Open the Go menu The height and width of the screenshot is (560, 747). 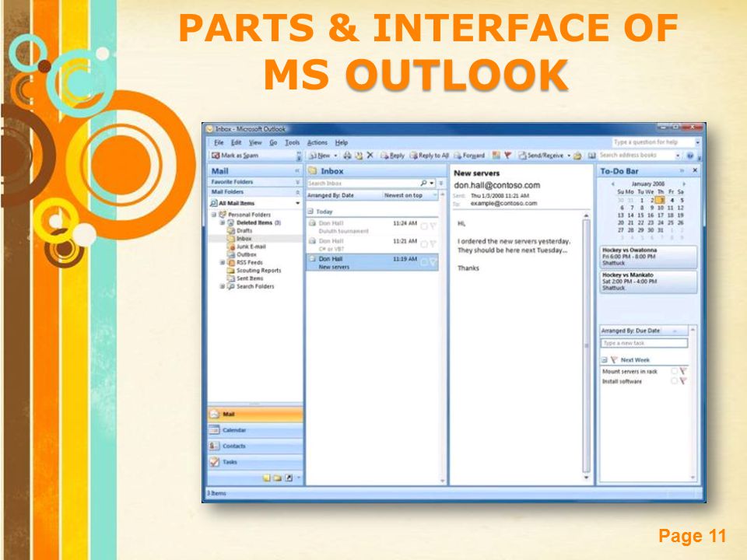pos(273,142)
